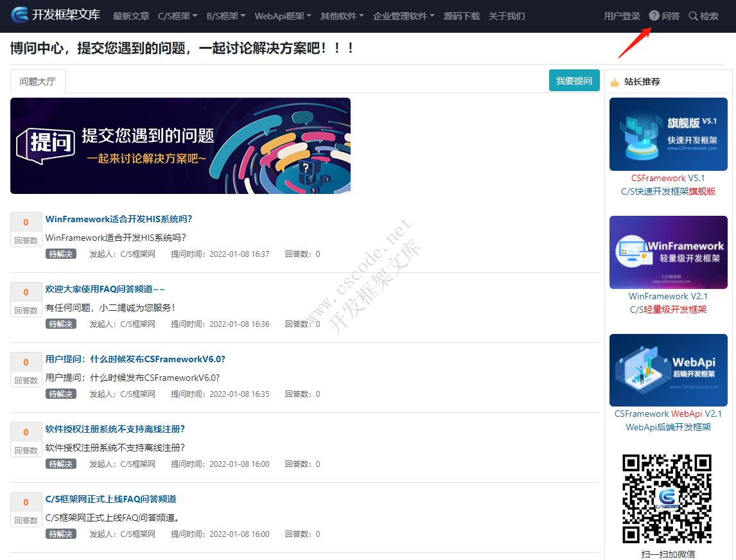Select the 最新文章 menu item
736x560 pixels.
[131, 16]
